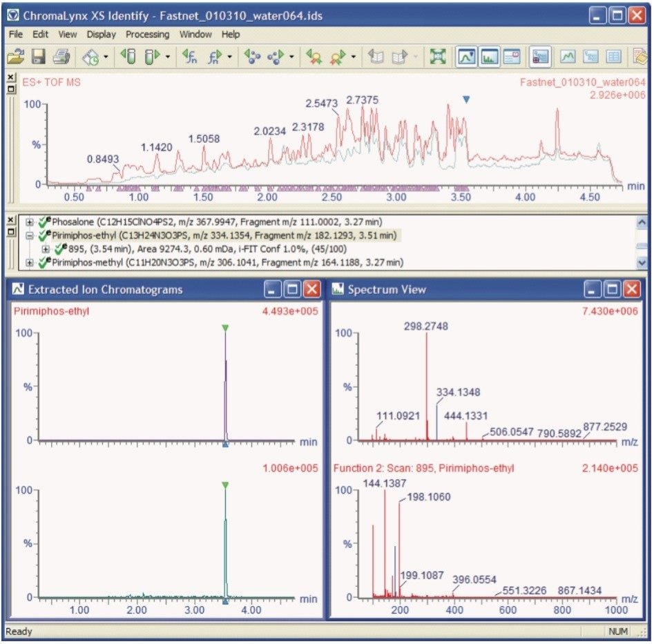This screenshot has height=644, width=654.
Task: Click the previous library book icon
Action: click(x=376, y=57)
